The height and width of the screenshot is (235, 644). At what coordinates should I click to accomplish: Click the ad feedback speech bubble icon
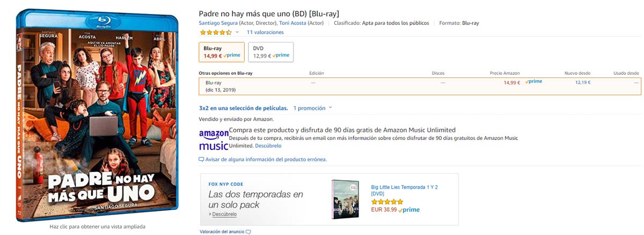248,232
